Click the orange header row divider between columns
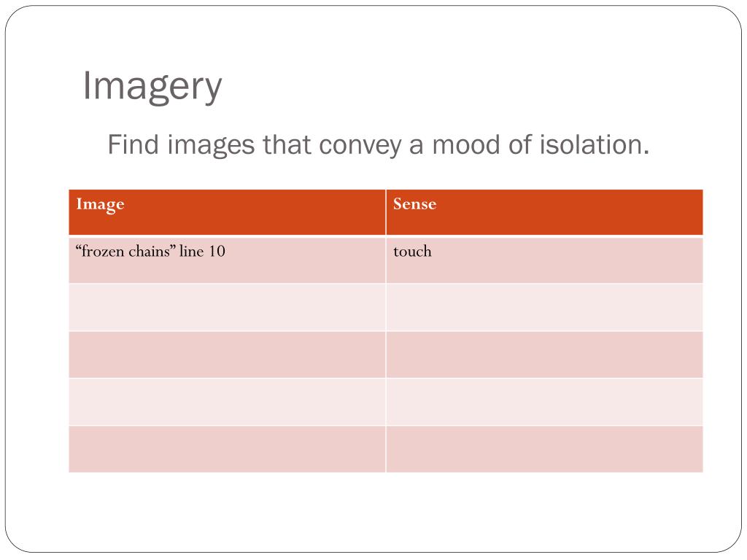 pos(385,212)
